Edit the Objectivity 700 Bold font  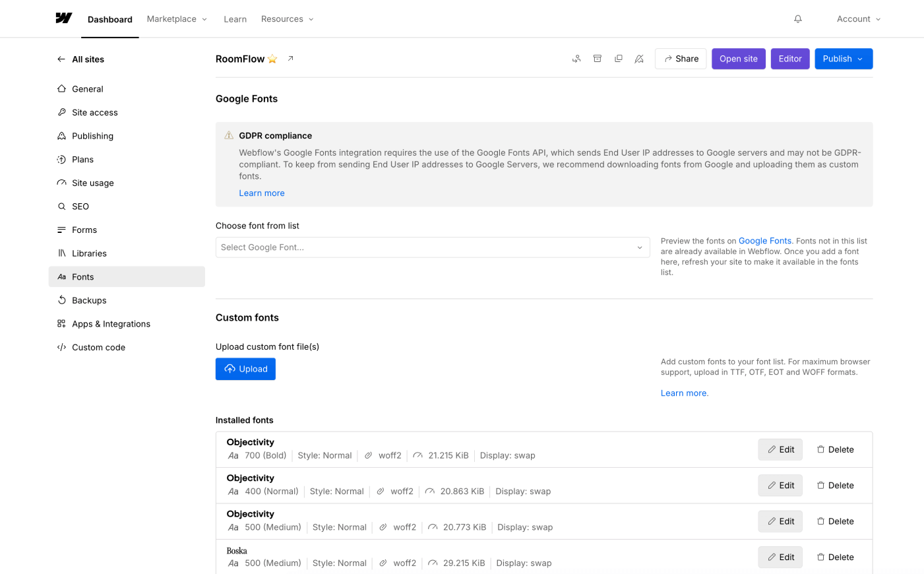(x=780, y=449)
